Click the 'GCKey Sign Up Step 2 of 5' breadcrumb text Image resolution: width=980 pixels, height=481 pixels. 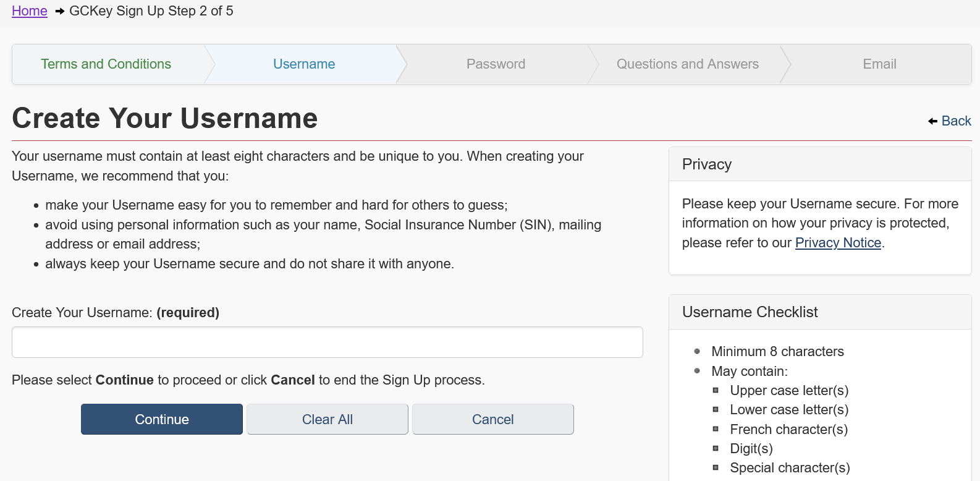151,11
